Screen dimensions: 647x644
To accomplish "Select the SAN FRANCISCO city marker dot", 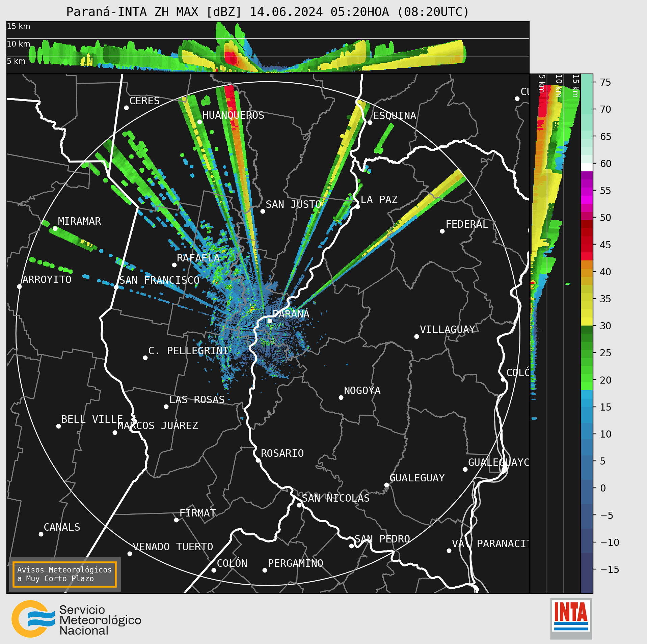I will [116, 287].
